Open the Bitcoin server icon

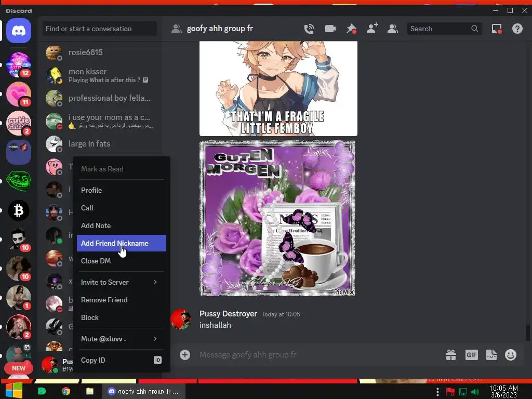coord(19,210)
